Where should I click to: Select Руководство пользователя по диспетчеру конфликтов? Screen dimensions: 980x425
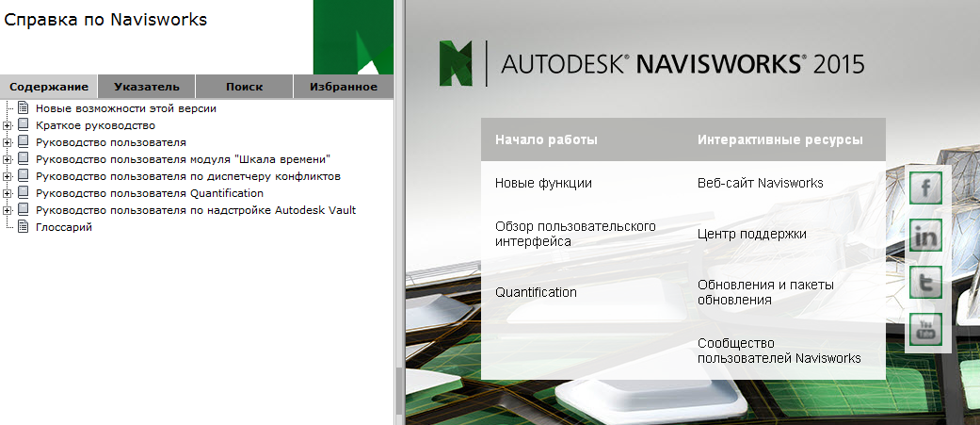pos(187,176)
